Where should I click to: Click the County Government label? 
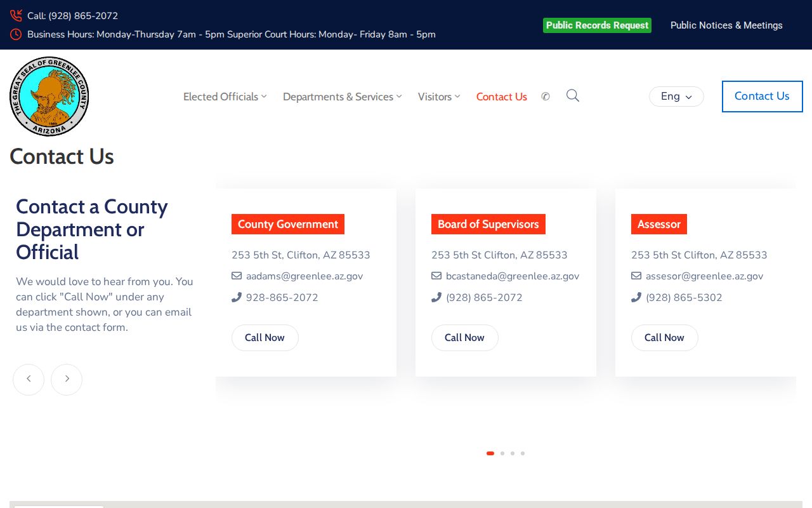point(288,224)
